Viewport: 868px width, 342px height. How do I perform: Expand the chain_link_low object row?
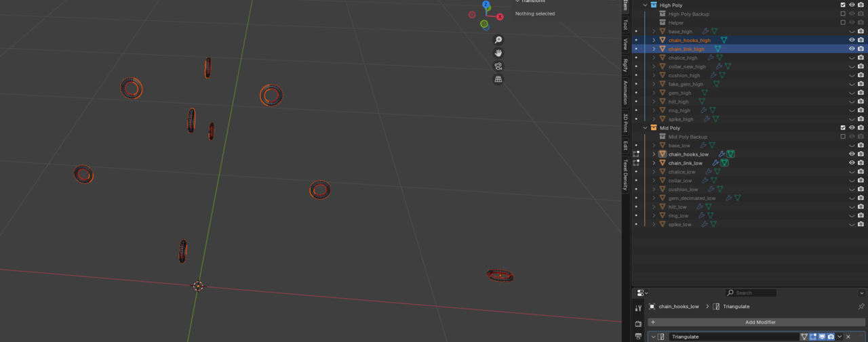(x=654, y=163)
